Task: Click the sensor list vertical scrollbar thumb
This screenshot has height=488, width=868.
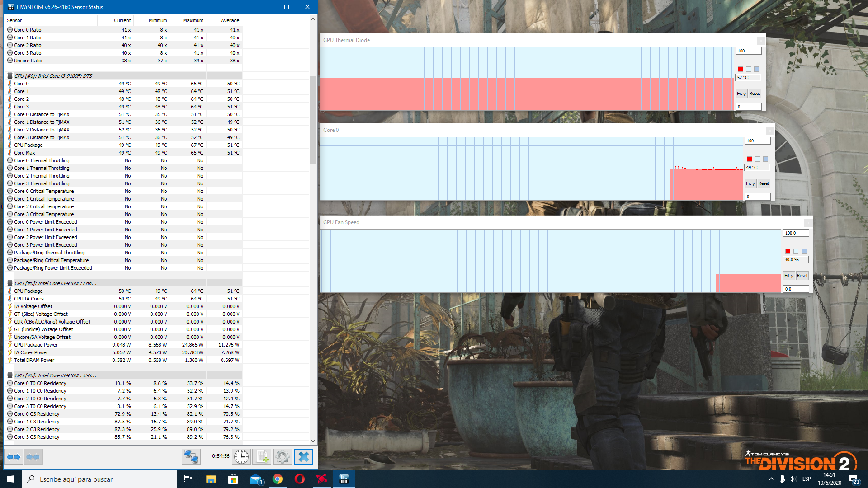Action: pyautogui.click(x=313, y=120)
